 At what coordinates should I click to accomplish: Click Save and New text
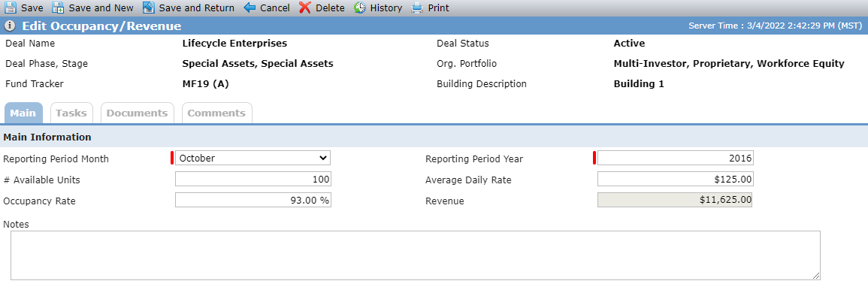pos(101,8)
